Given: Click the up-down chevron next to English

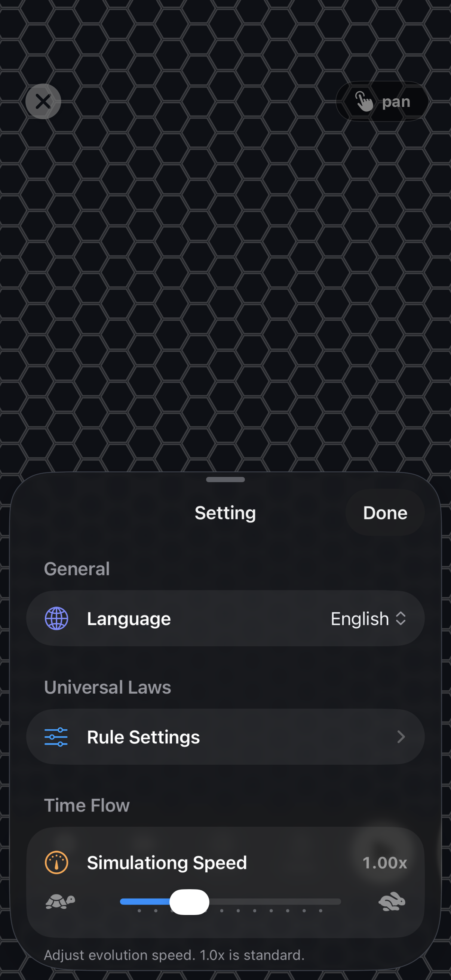Looking at the screenshot, I should point(401,618).
